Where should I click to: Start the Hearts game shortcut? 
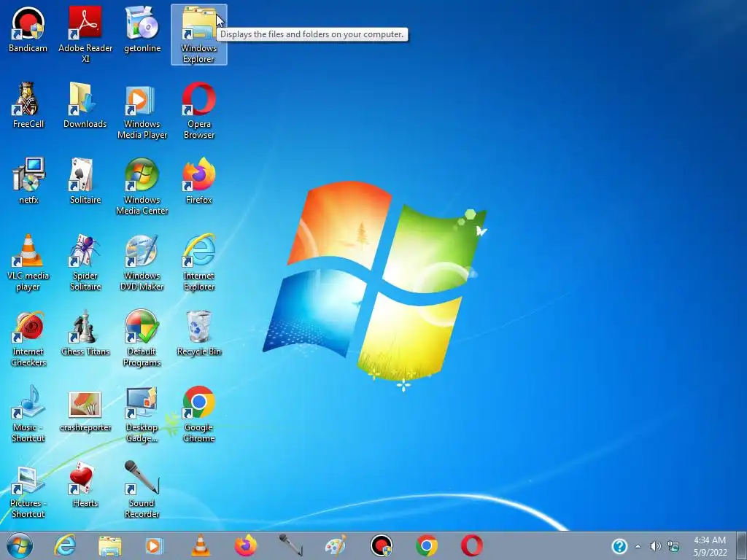coord(85,484)
